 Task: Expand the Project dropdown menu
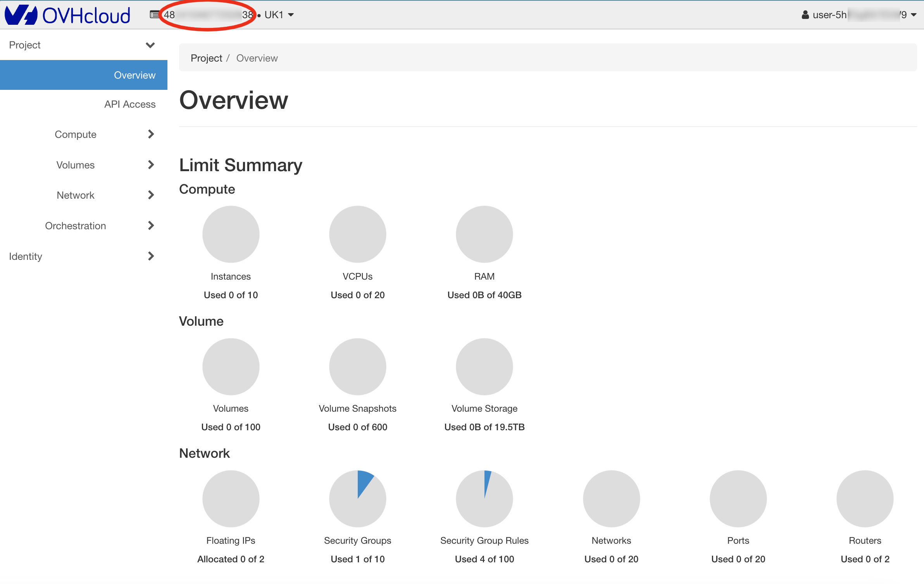click(81, 45)
